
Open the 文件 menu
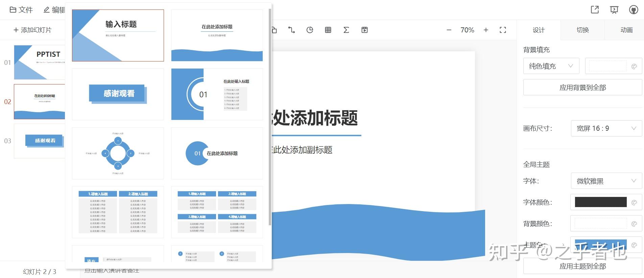(21, 10)
